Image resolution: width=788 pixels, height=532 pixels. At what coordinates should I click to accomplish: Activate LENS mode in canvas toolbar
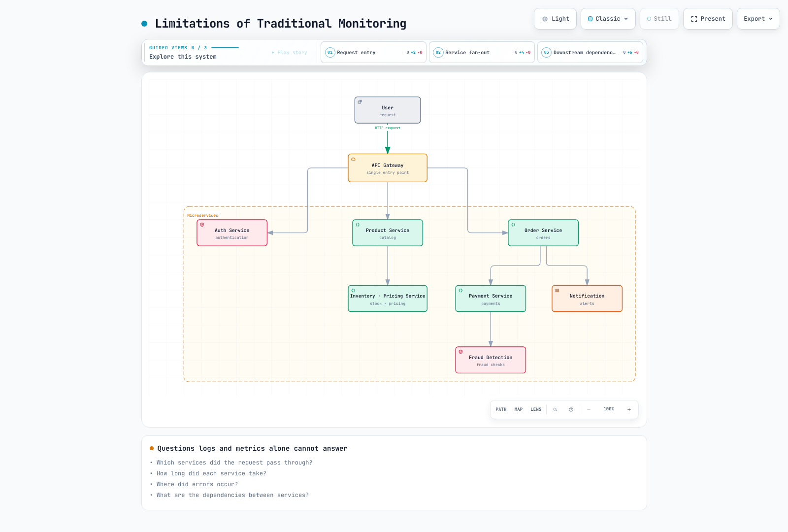[x=536, y=409]
